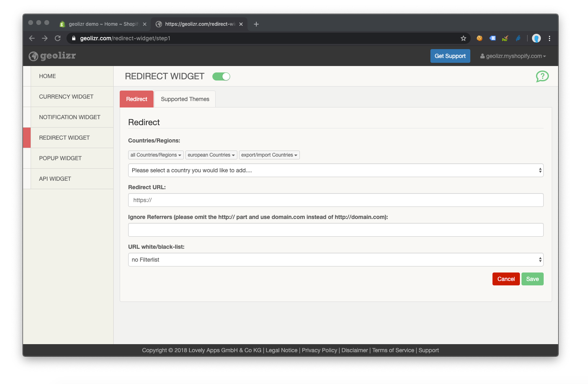Click the geolizr logo
Screen dimensions: 588x384
coord(52,56)
